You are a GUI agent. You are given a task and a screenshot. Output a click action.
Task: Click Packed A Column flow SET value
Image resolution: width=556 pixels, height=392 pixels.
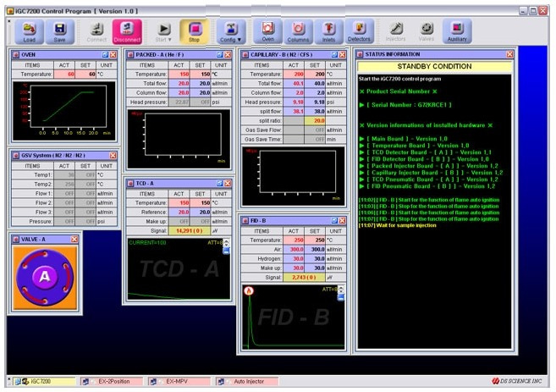coord(201,92)
